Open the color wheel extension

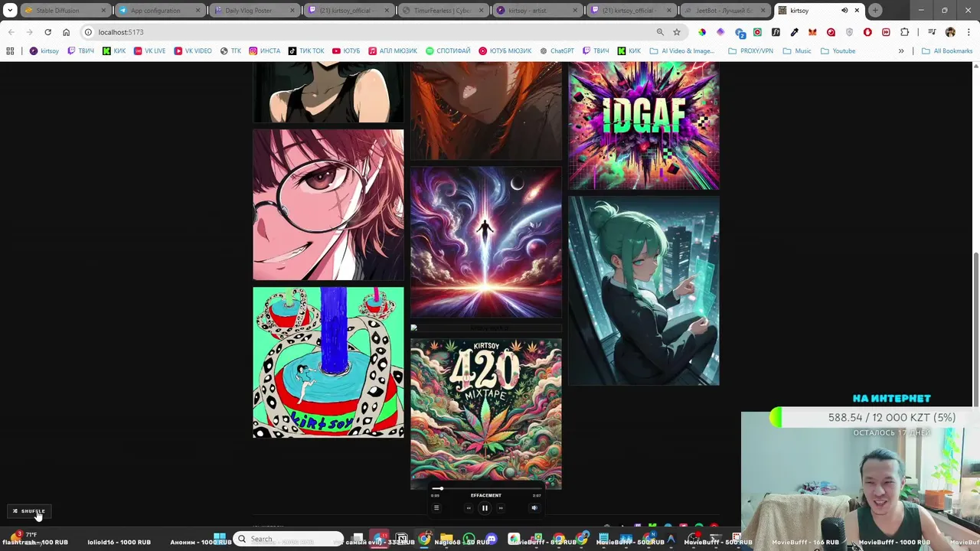pos(702,32)
